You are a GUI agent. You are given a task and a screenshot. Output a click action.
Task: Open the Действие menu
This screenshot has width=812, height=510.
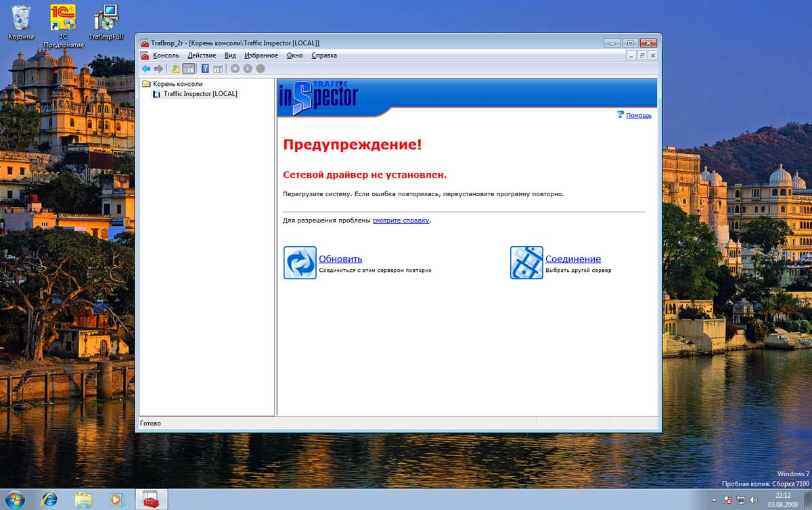202,55
